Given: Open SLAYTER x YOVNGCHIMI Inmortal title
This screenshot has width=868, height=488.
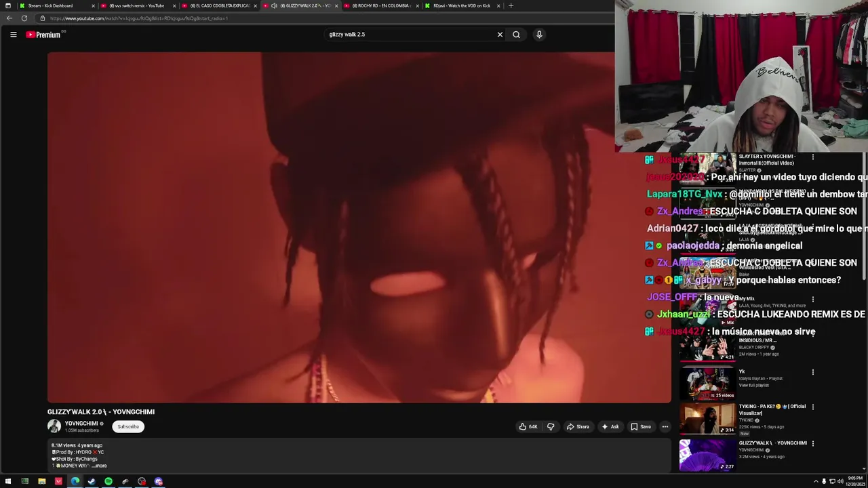Looking at the screenshot, I should point(766,160).
